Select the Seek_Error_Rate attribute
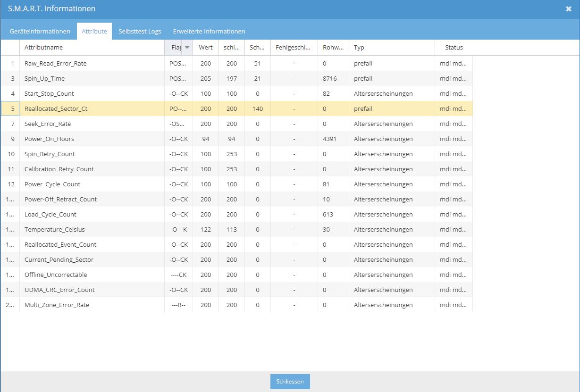The width and height of the screenshot is (580, 392). pyautogui.click(x=48, y=124)
